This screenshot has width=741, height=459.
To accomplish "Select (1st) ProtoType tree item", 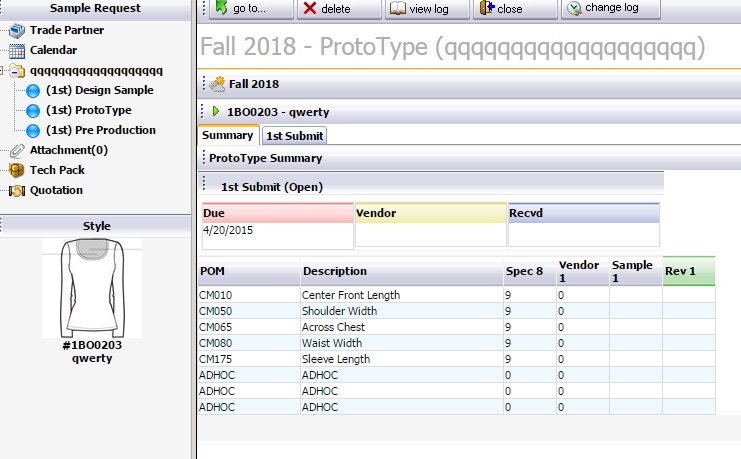I will (89, 110).
